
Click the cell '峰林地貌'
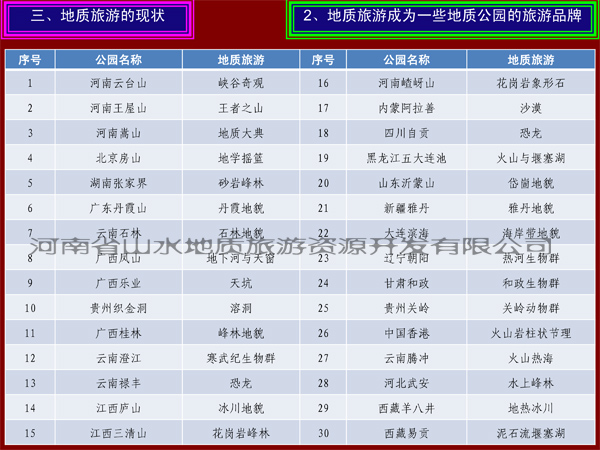click(241, 333)
